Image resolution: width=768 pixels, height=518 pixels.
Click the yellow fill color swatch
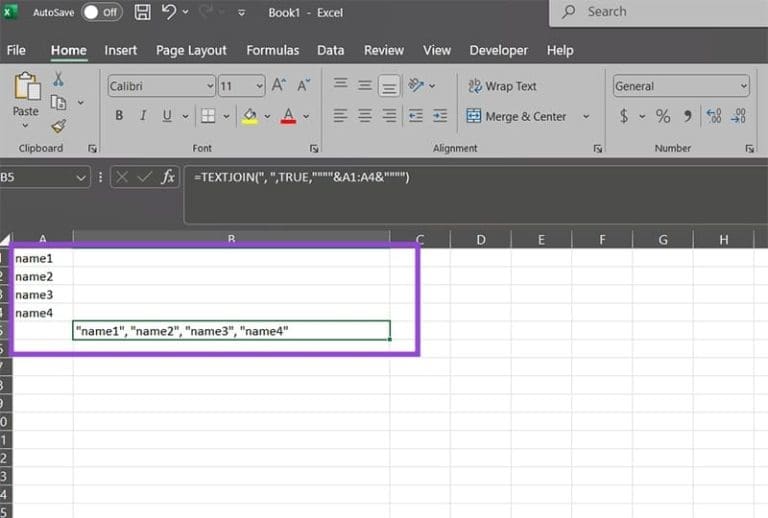[250, 116]
